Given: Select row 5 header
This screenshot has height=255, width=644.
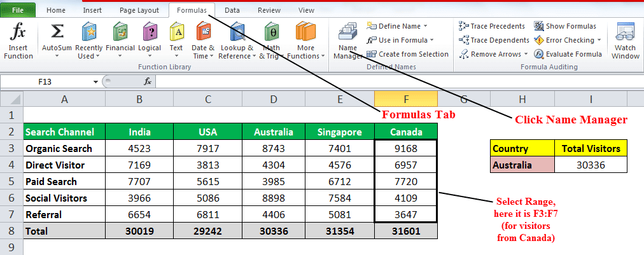Looking at the screenshot, I should tap(11, 181).
